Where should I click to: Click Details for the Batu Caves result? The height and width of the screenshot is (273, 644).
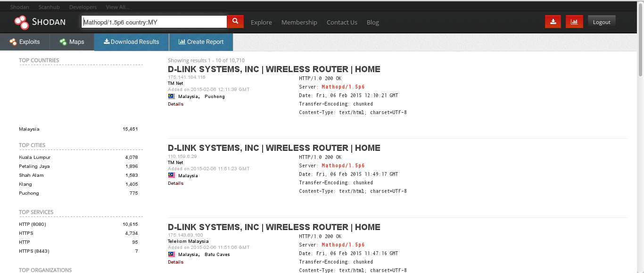175,262
